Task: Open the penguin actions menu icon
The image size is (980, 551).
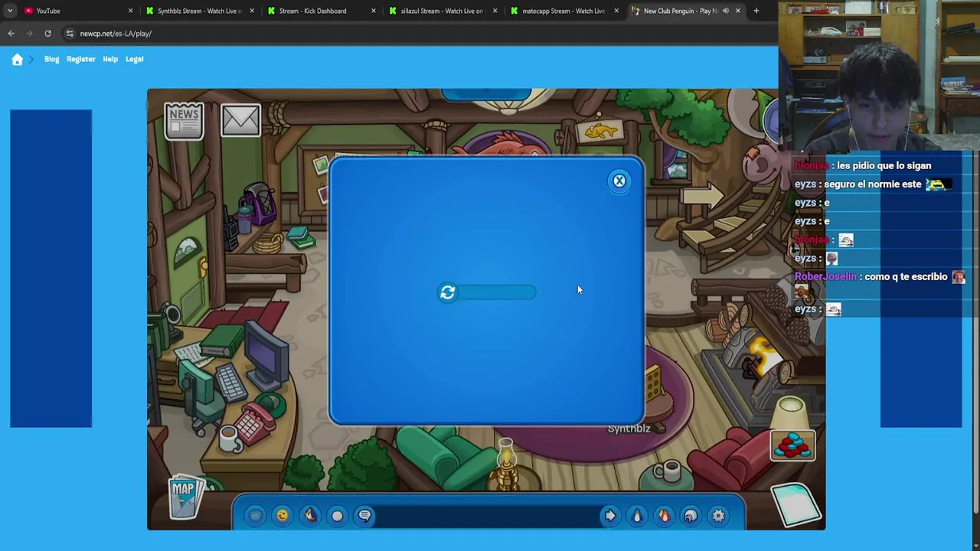Action: click(x=310, y=516)
